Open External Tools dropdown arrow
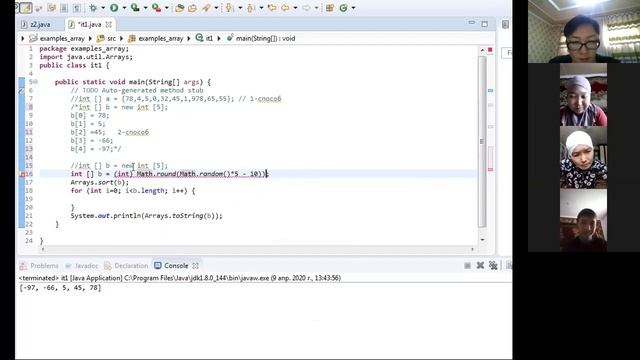 pyautogui.click(x=167, y=8)
